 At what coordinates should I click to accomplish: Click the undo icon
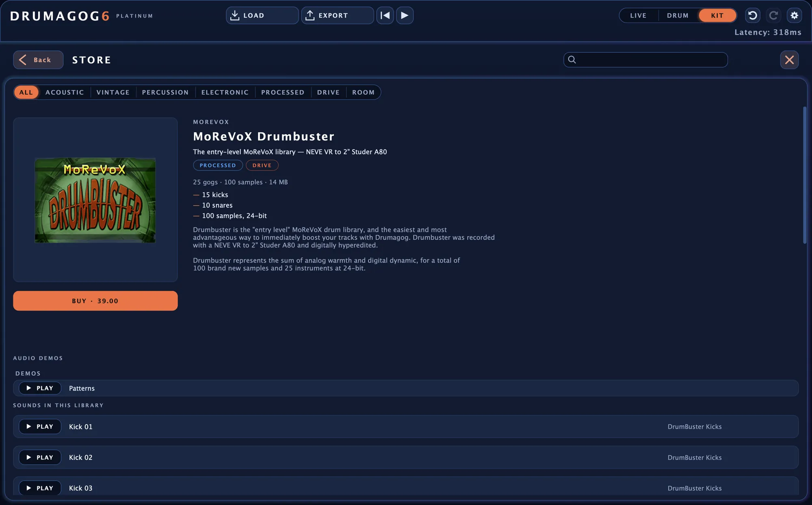(x=752, y=15)
